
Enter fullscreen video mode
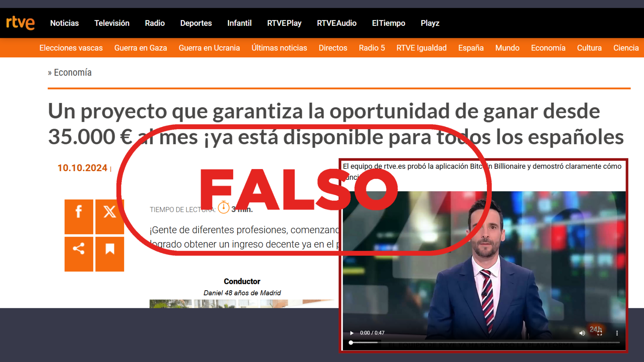pyautogui.click(x=600, y=333)
